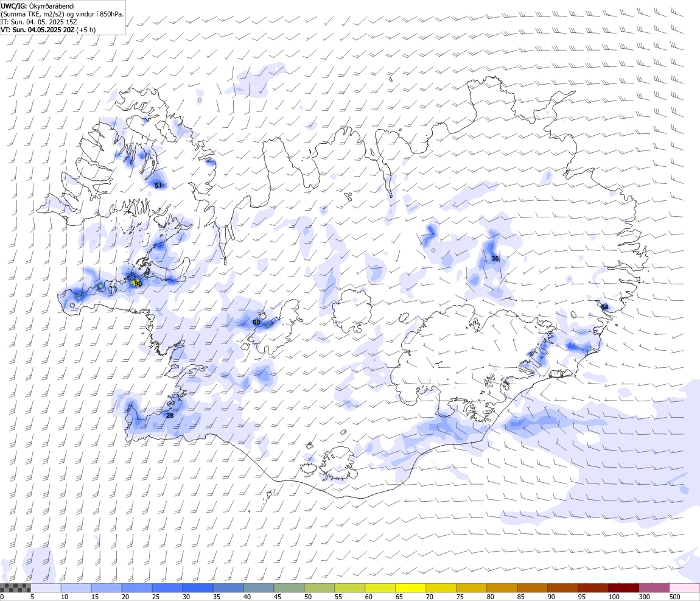This screenshot has width=700, height=601.
Task: Select the orange 80–85 legend swatch
Action: 502,588
